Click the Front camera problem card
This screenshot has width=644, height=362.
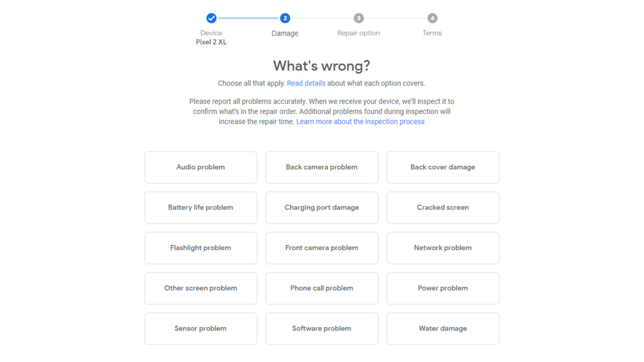click(x=322, y=248)
